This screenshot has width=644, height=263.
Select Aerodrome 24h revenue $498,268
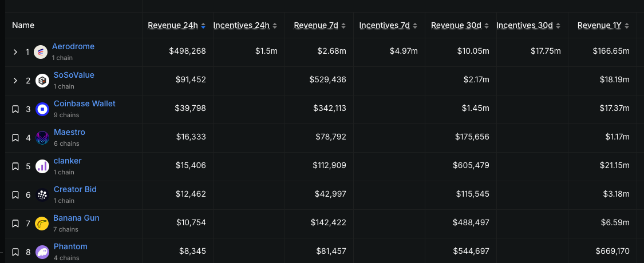187,51
